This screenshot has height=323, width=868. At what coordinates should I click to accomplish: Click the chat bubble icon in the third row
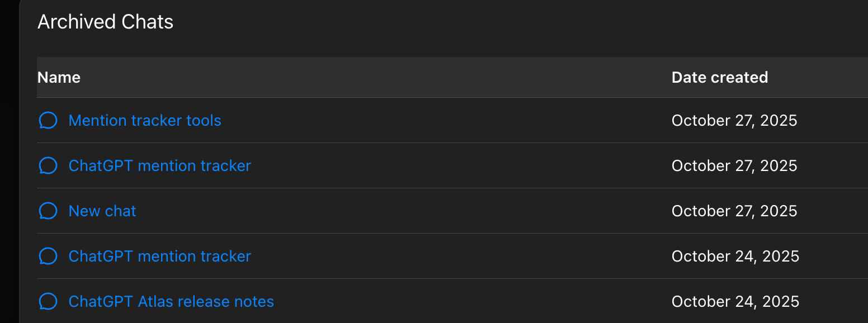(48, 211)
